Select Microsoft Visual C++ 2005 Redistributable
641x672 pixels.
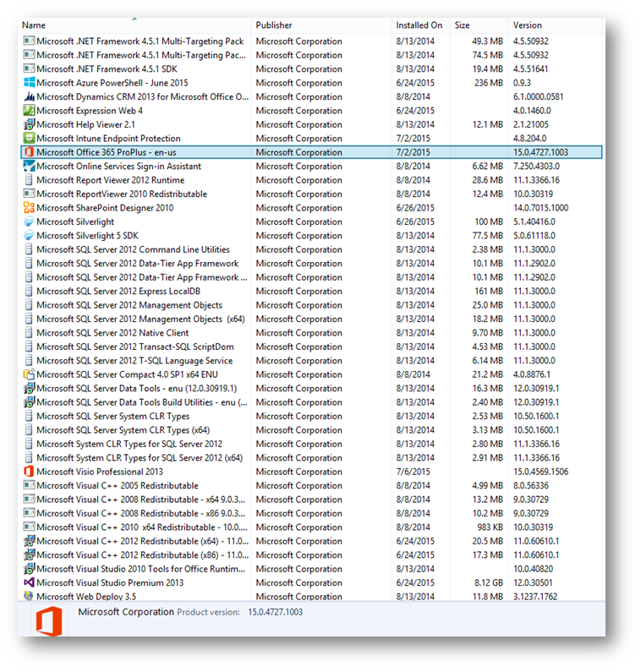pos(118,485)
